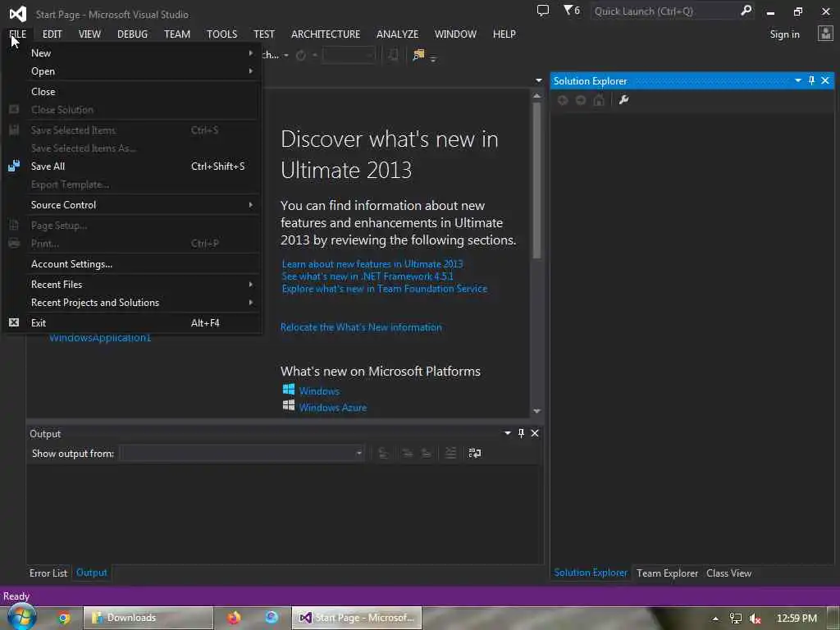Close the Solution Explorer panel
The width and height of the screenshot is (840, 630).
click(x=825, y=80)
